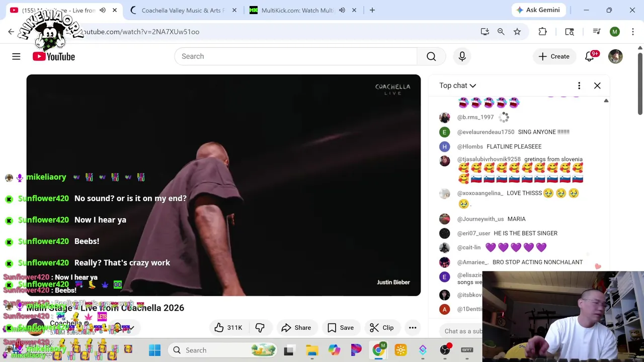Image resolution: width=644 pixels, height=362 pixels.
Task: Click the YouTube search magnifier button
Action: [x=431, y=56]
